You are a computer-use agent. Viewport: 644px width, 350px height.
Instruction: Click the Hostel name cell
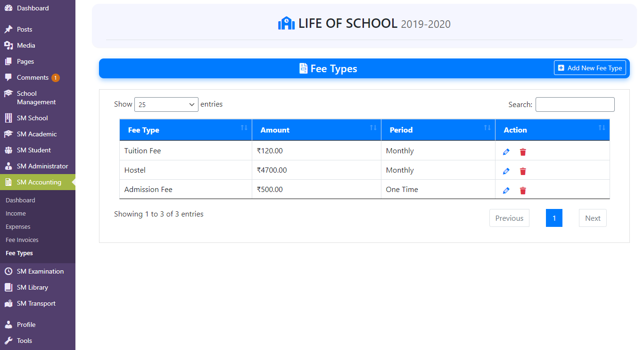coord(186,170)
